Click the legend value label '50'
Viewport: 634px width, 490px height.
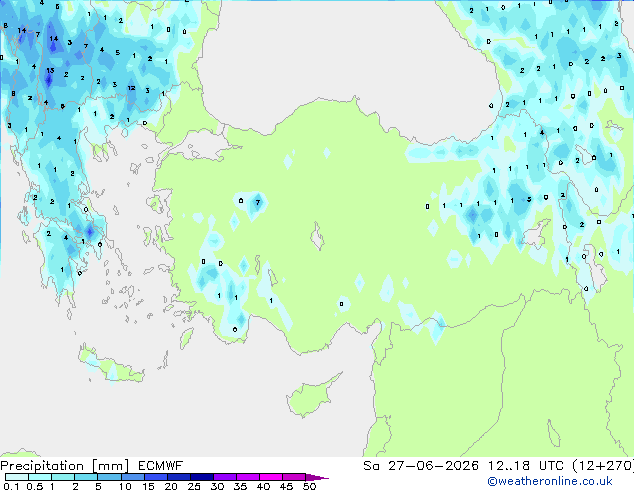click(309, 486)
